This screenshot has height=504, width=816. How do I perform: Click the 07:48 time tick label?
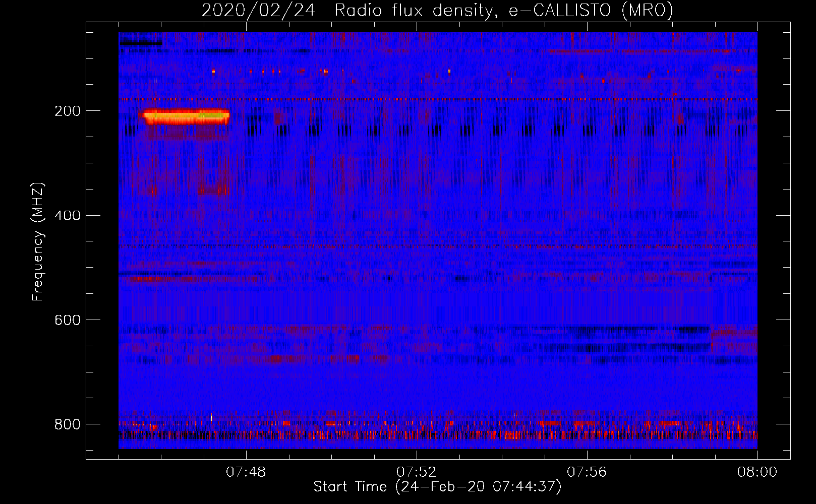point(246,472)
